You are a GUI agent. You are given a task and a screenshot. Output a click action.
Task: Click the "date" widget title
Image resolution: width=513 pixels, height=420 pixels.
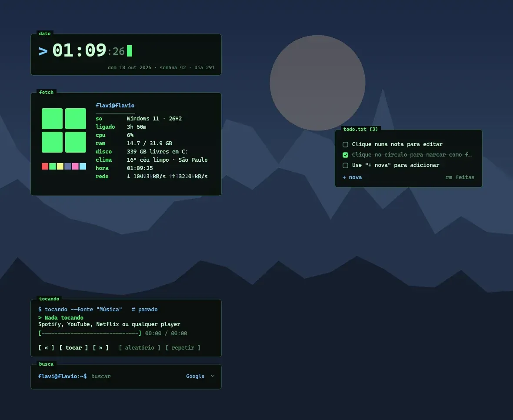[44, 33]
